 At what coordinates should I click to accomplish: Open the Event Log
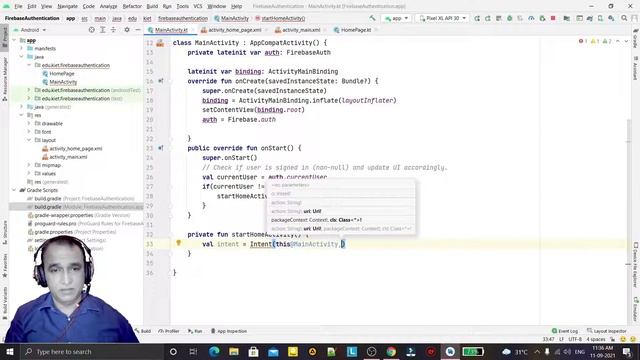[565, 331]
